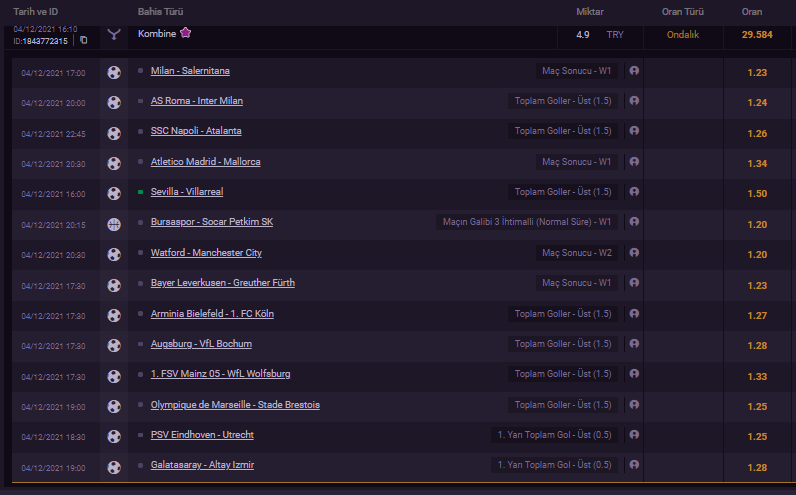Open the 1. FSV Mainz 05 - WfL Wolfsburg link
The width and height of the screenshot is (796, 495).
(x=220, y=373)
